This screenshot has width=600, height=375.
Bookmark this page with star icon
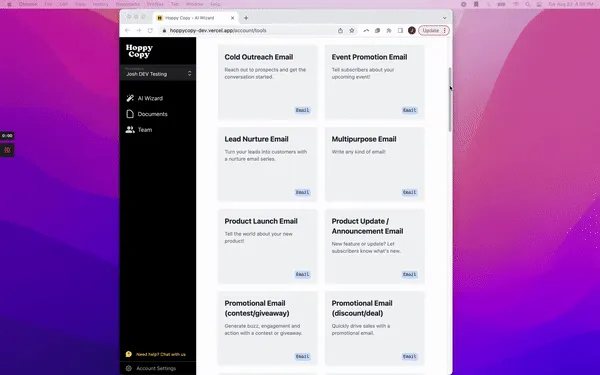[352, 30]
